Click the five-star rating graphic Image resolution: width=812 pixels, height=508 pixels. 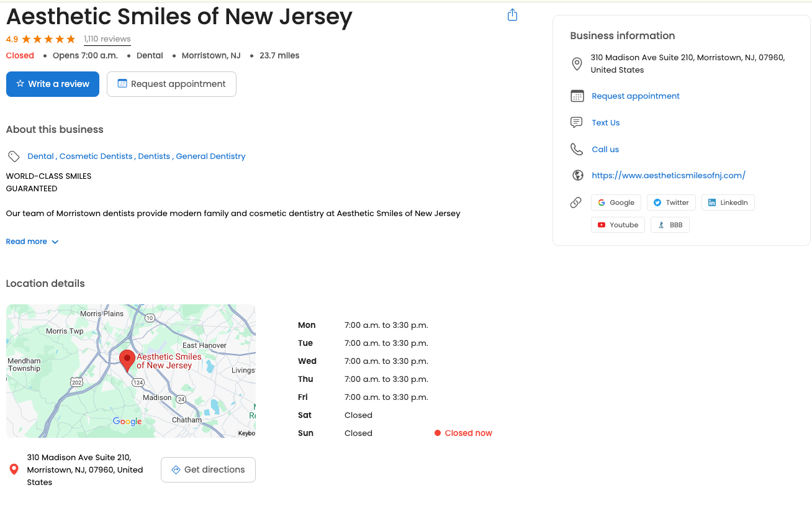48,39
